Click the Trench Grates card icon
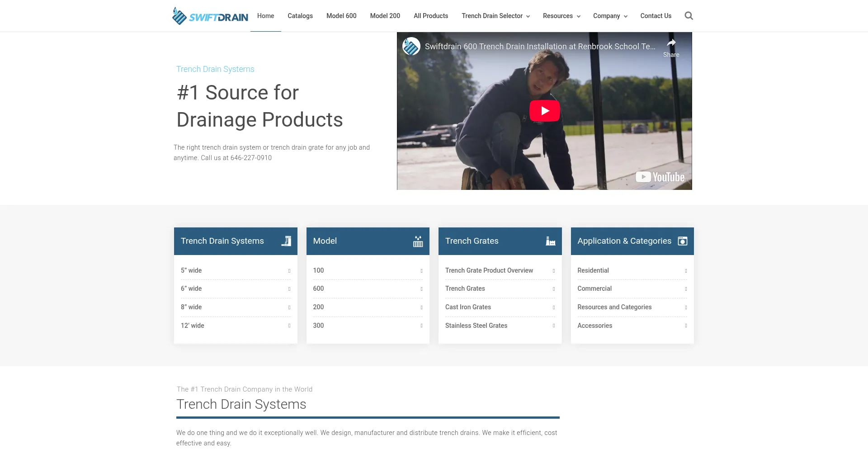This screenshot has width=868, height=449. (x=550, y=241)
